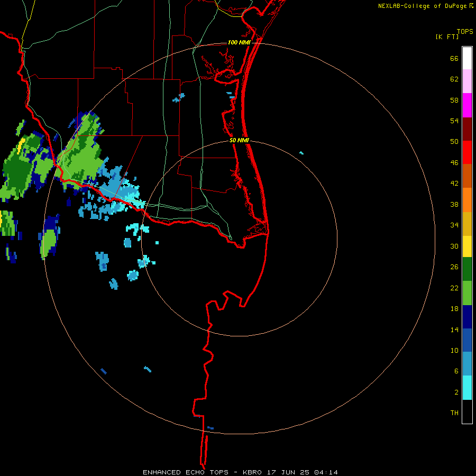
Task: Click the 18 legend value
Action: pyautogui.click(x=454, y=309)
